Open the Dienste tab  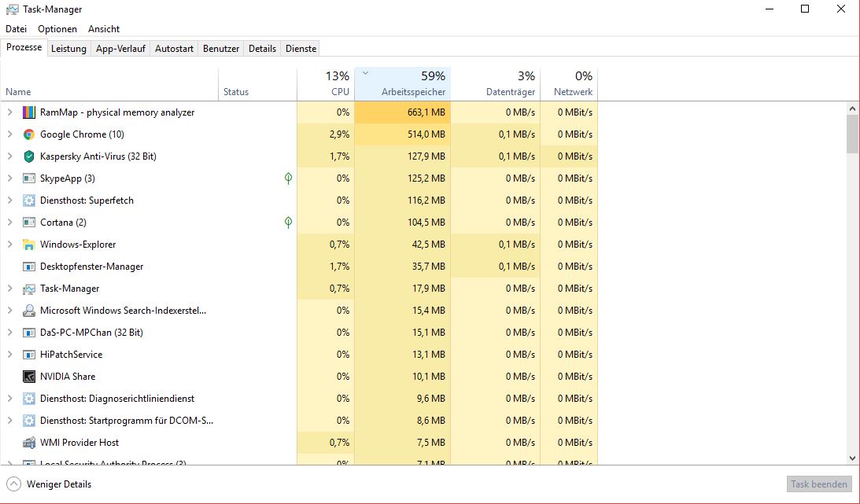(x=301, y=49)
